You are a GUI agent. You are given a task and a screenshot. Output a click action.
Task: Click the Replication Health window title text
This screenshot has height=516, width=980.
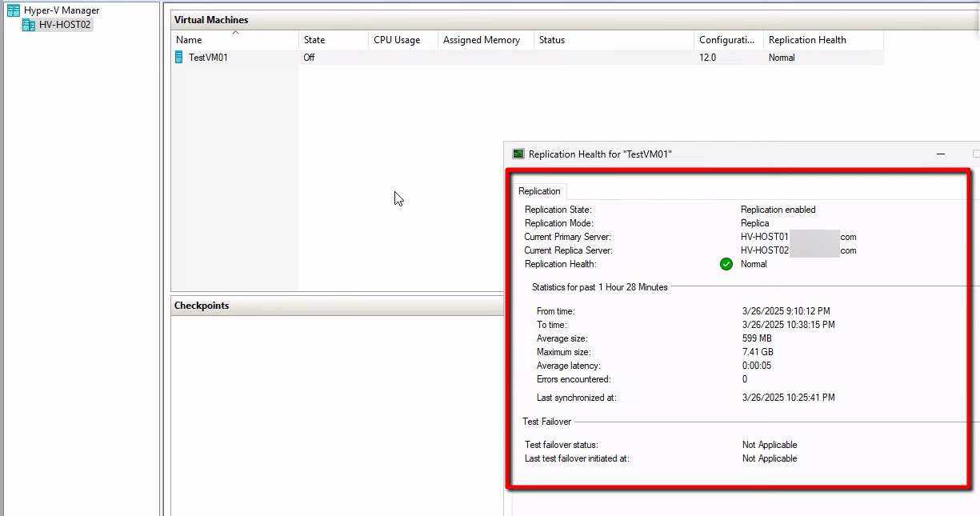[x=600, y=154]
